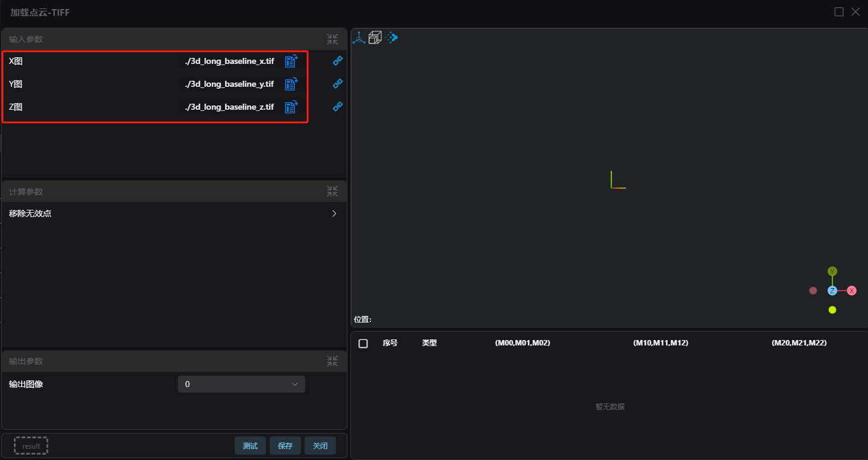Click the link icon for Z图
This screenshot has height=460, width=868.
tap(338, 107)
